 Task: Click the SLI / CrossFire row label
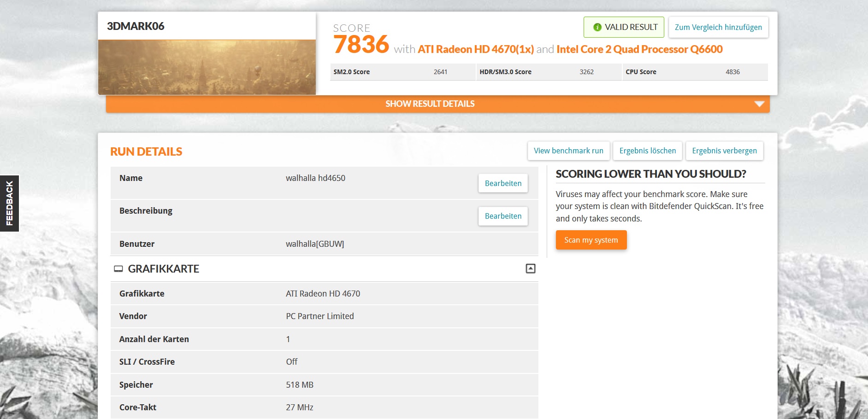coord(147,362)
